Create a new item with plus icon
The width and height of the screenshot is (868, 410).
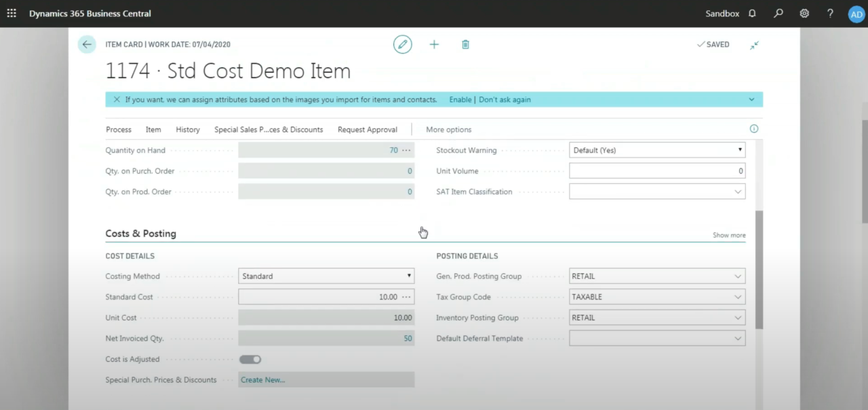click(x=434, y=45)
